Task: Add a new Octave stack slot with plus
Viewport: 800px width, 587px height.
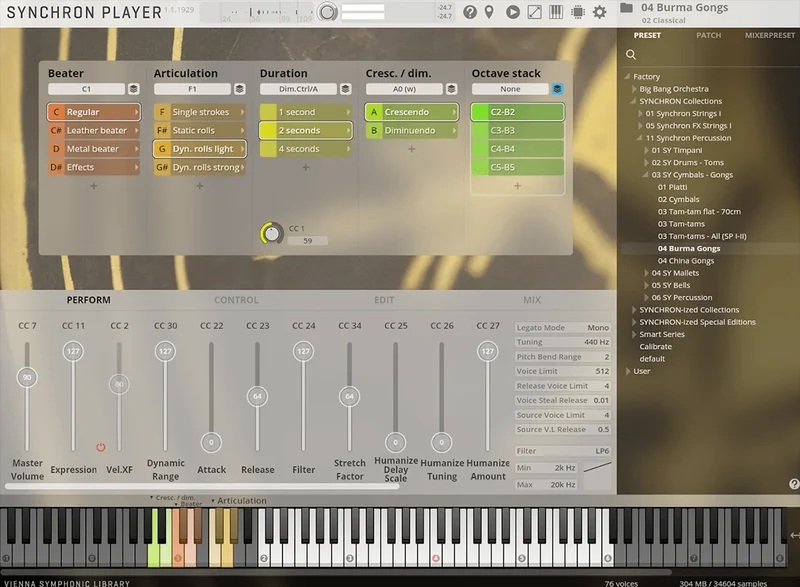Action: (x=517, y=186)
